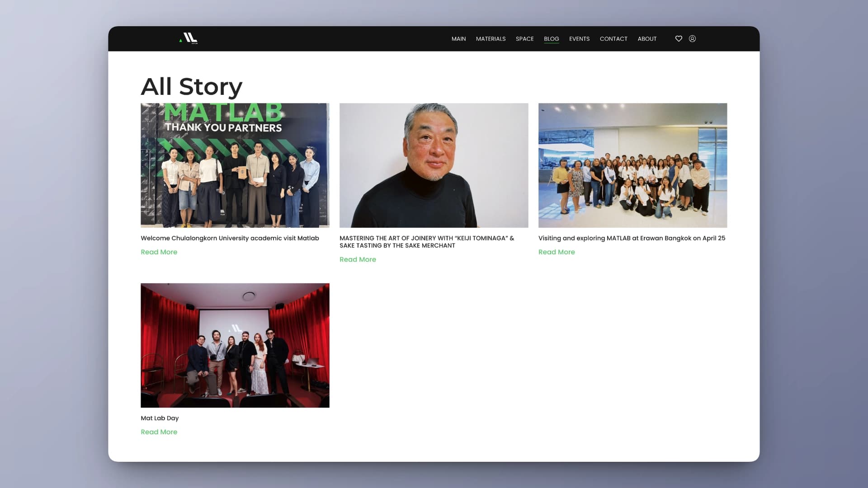The height and width of the screenshot is (488, 868).
Task: Go to the EVENTS page
Action: click(x=579, y=39)
